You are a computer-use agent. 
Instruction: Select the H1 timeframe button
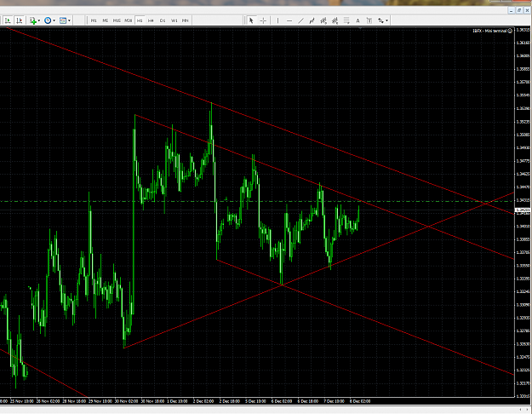pos(140,20)
